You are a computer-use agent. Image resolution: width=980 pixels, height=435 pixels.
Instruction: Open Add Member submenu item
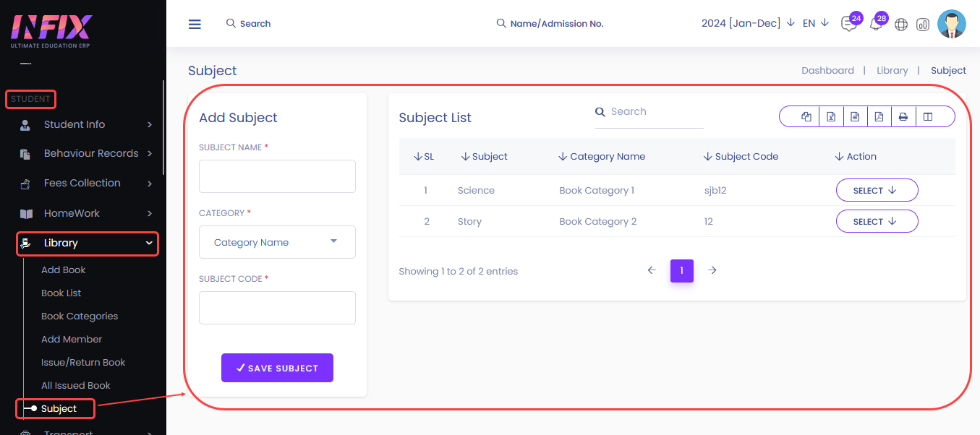click(72, 339)
